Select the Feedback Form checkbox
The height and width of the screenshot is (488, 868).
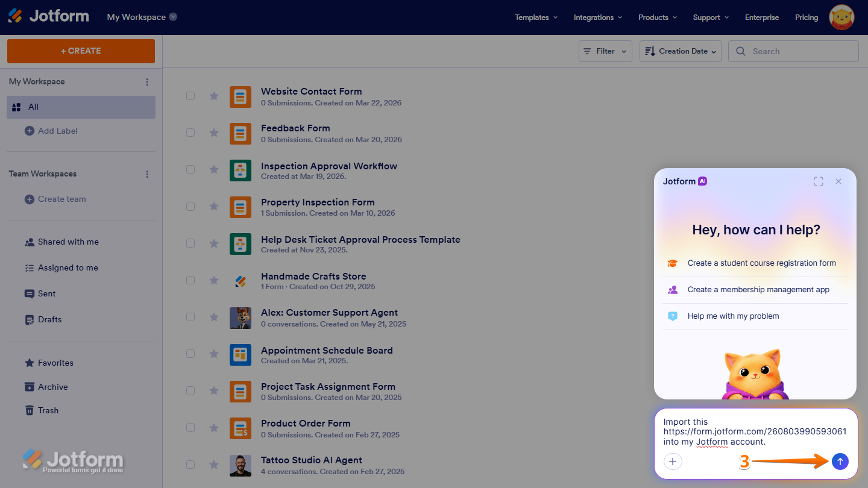pyautogui.click(x=190, y=133)
